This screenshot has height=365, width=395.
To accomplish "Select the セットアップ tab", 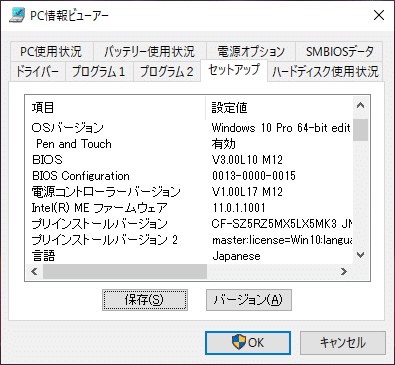I will click(x=234, y=70).
